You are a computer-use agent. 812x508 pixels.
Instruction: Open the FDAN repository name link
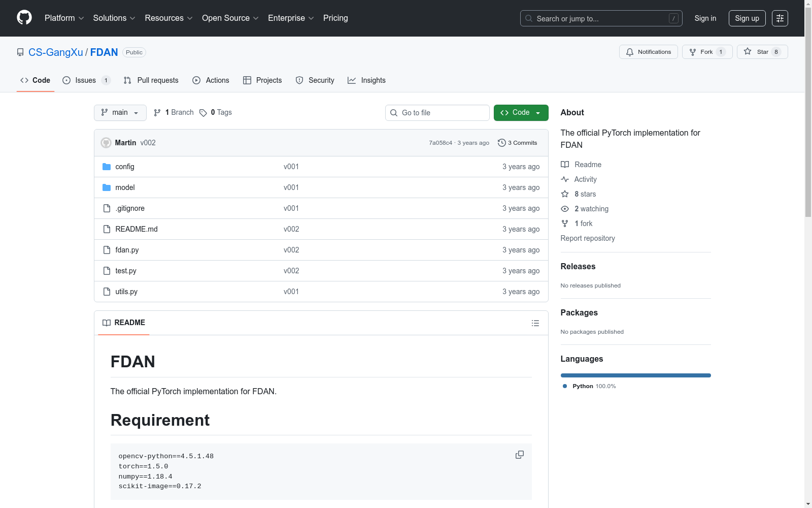click(104, 52)
